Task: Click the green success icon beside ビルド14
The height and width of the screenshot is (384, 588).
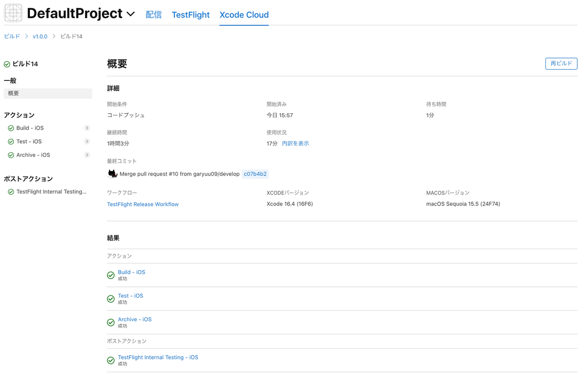Action: 7,64
